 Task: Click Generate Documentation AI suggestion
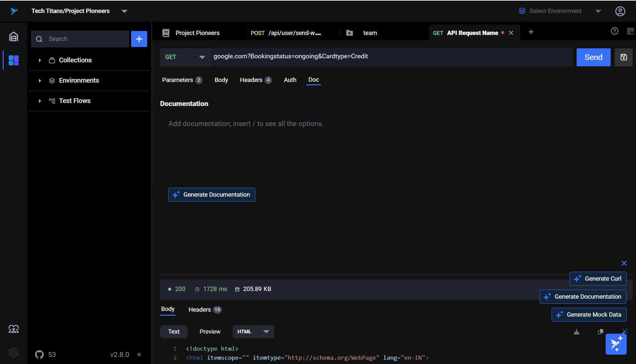point(583,297)
